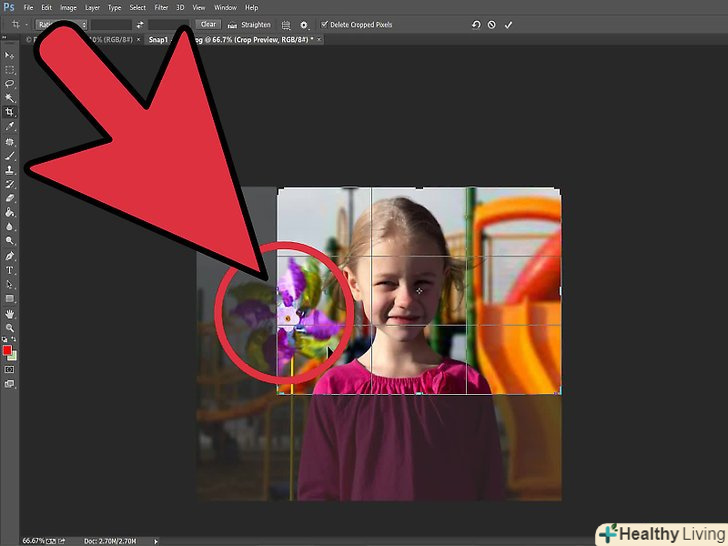
Task: Reset the crop box with undo arrow
Action: point(476,24)
